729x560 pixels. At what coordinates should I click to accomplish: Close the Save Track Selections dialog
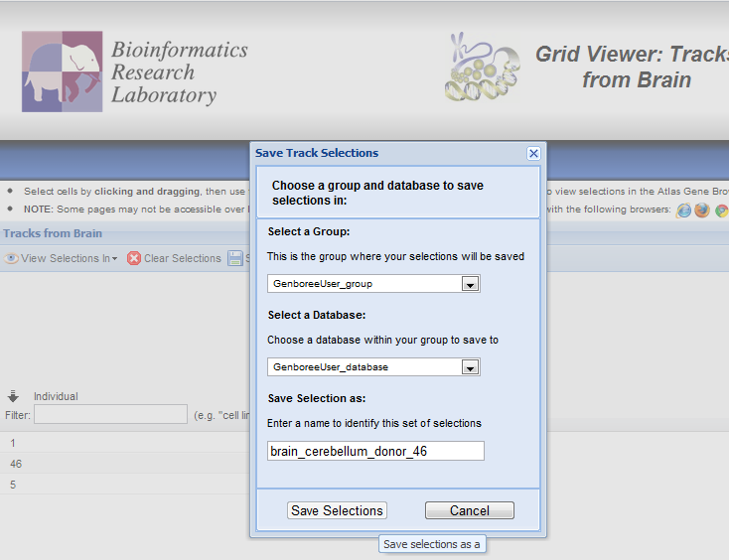pyautogui.click(x=533, y=153)
